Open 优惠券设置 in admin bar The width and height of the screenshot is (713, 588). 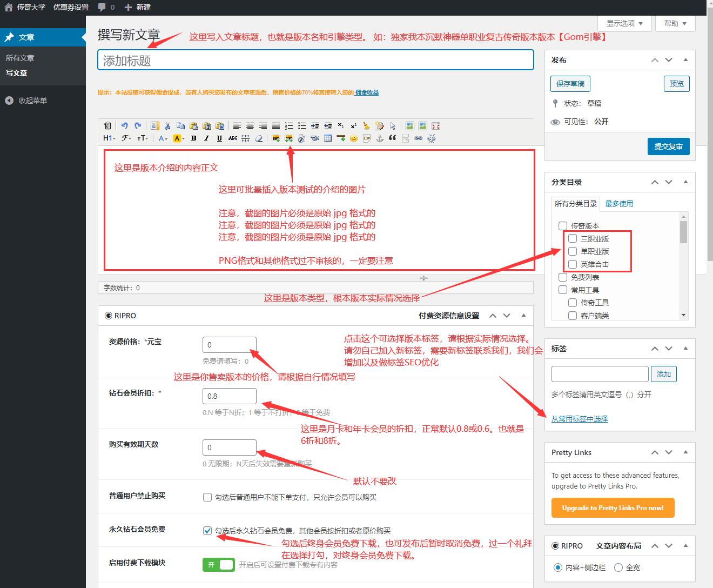coord(71,7)
